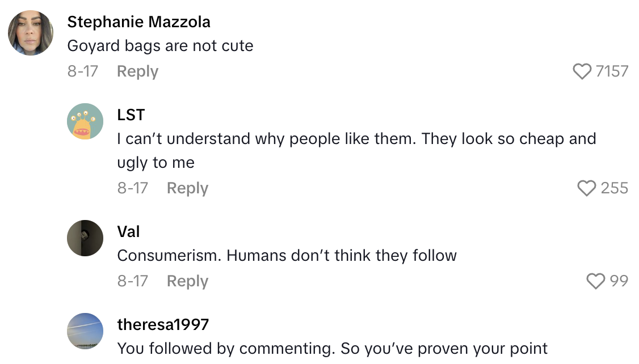
Task: Click theresa1997's "You followed by commenting" text
Action: [x=332, y=348]
